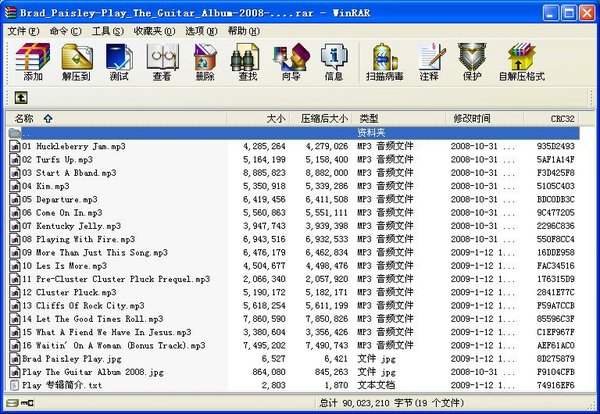The image size is (600, 414).
Task: Click the 文本文档 type cell
Action: coord(376,385)
